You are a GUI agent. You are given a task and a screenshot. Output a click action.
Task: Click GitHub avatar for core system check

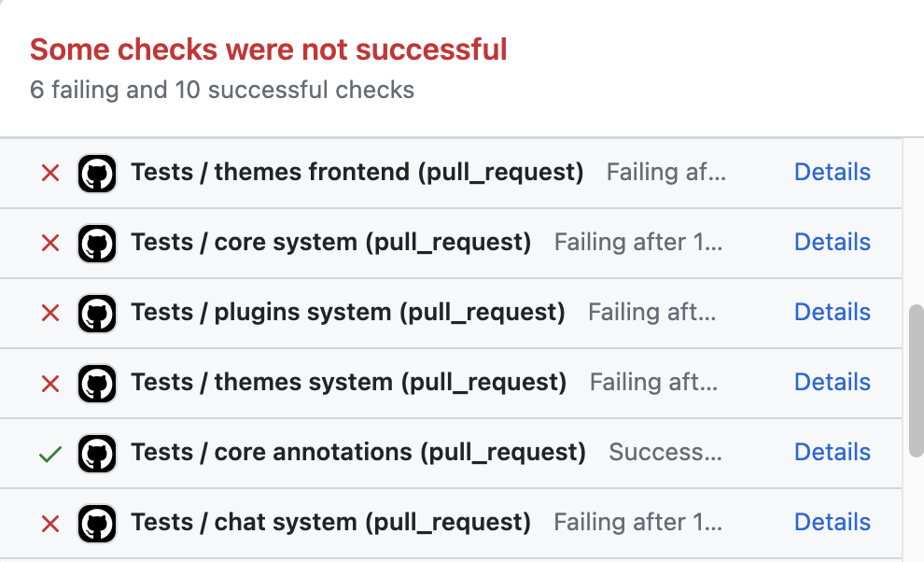pyautogui.click(x=97, y=243)
